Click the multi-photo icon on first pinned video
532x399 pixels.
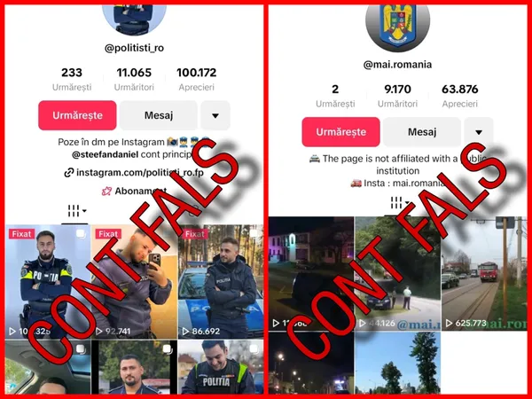pos(81,233)
